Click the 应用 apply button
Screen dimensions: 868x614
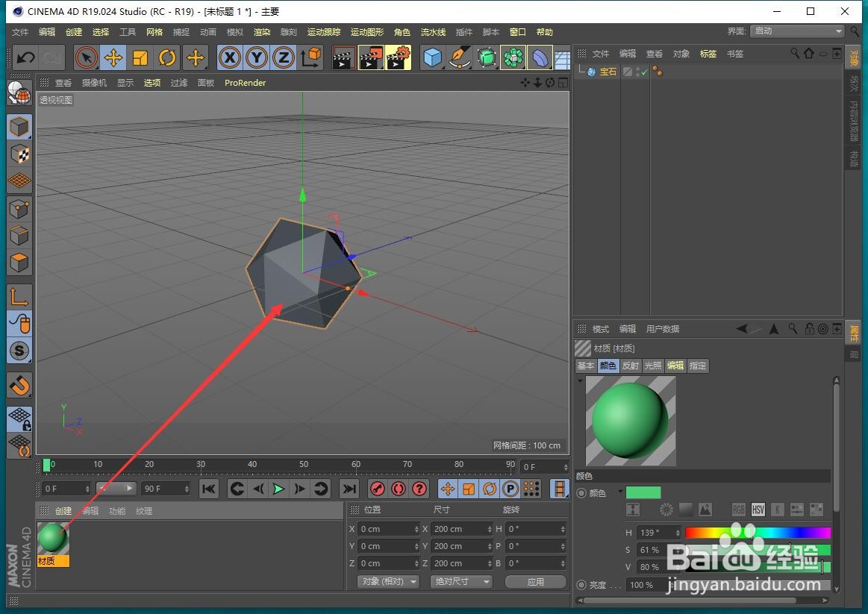click(x=535, y=582)
